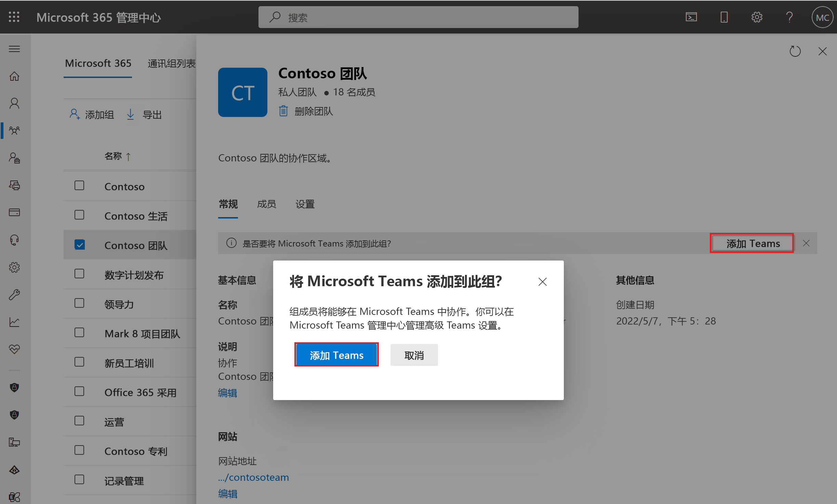Open Health heart icon in sidebar
Screen dimensions: 837x504
click(14, 349)
